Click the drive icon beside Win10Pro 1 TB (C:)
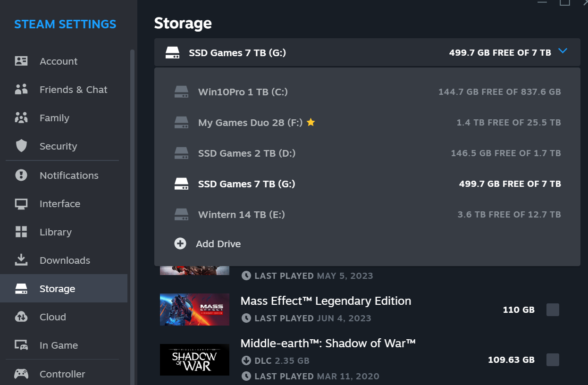This screenshot has width=588, height=385. pos(181,92)
